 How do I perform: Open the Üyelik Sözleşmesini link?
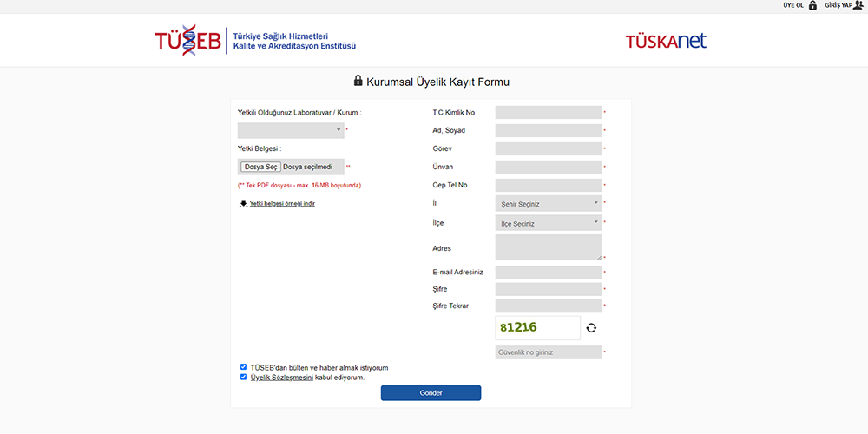tap(281, 378)
